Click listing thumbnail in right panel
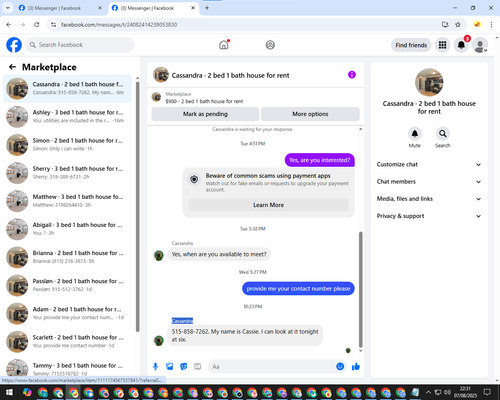This screenshot has height=400, width=500. click(x=429, y=82)
